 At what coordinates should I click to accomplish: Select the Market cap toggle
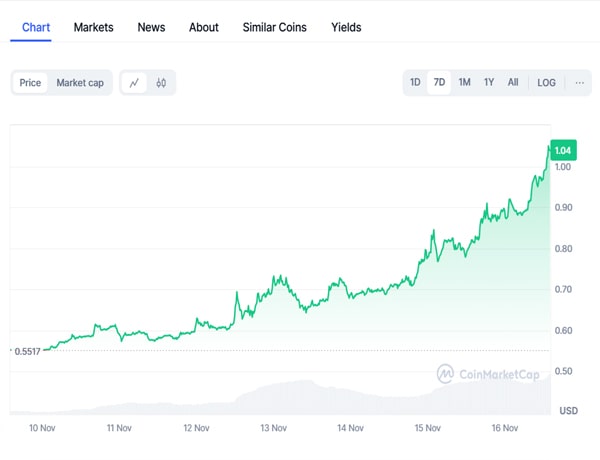80,83
